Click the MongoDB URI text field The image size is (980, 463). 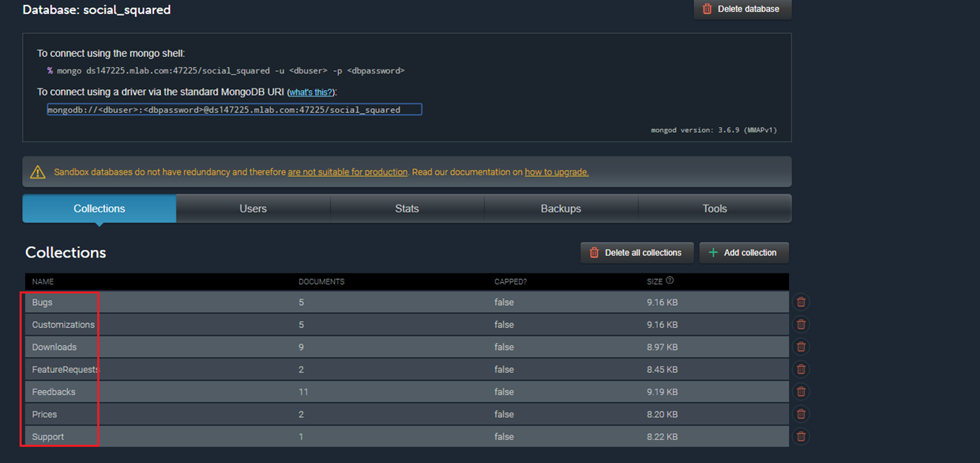tap(234, 110)
